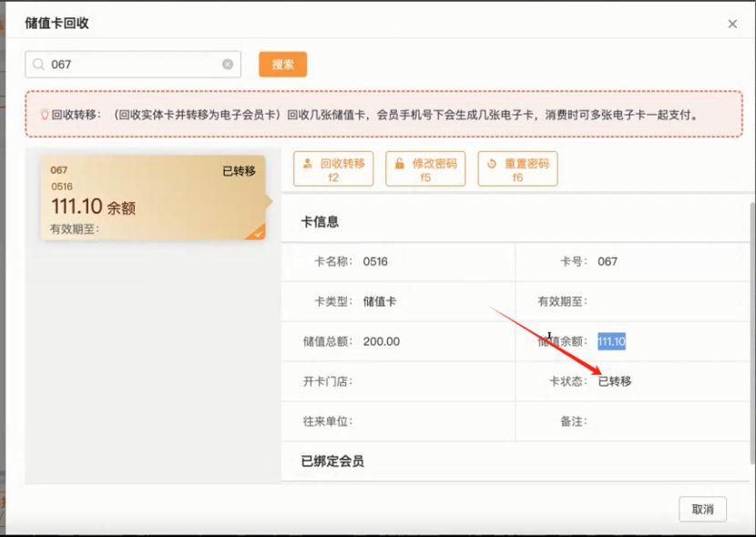Image resolution: width=756 pixels, height=537 pixels.
Task: Click the 已转移 value next to 卡状态
Action: tap(615, 381)
